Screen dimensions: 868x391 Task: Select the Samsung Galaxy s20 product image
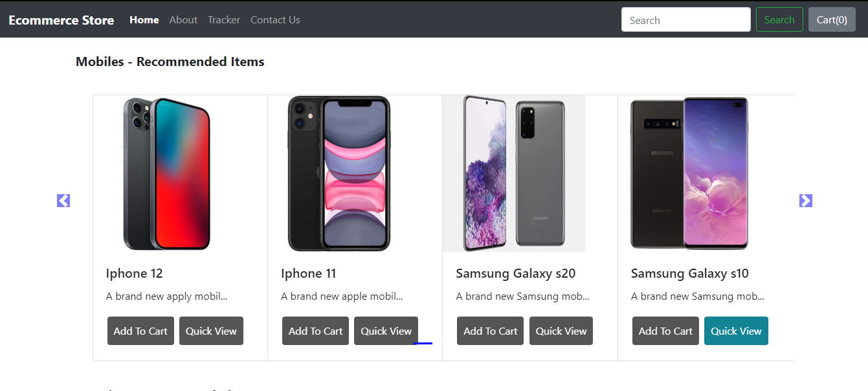click(514, 173)
